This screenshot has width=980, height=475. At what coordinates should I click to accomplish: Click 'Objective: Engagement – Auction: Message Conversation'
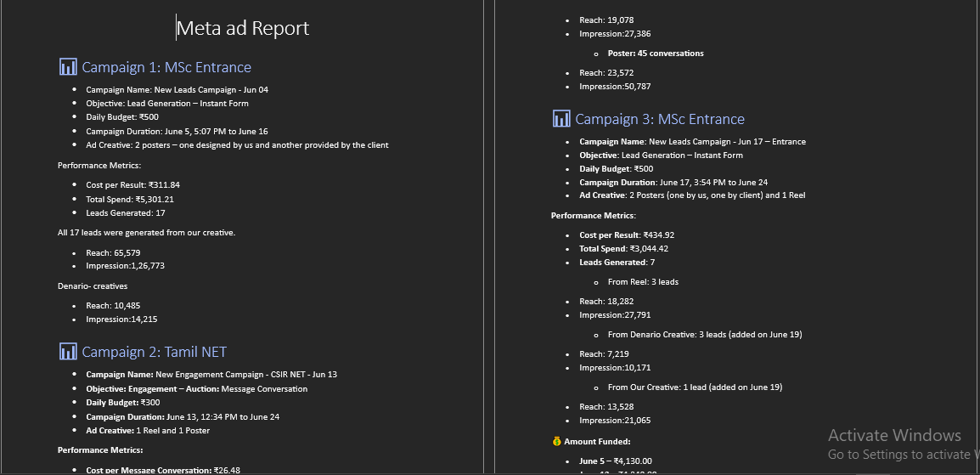[x=197, y=388]
